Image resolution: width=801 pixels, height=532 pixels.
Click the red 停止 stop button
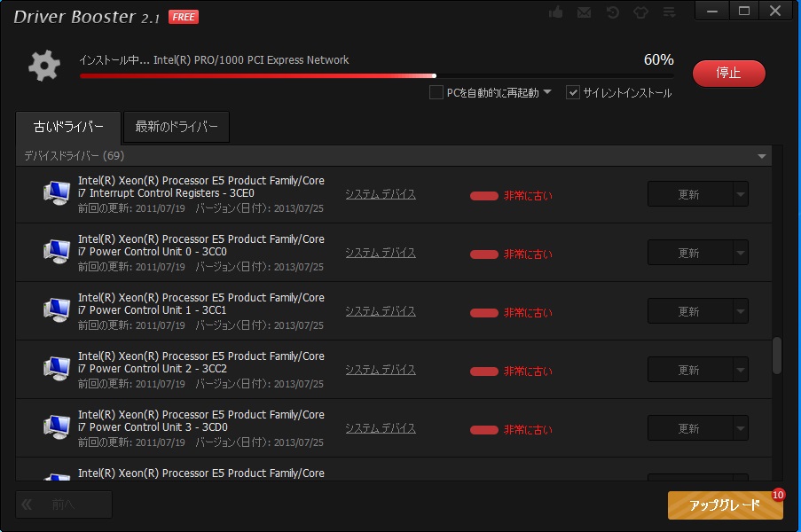click(x=729, y=73)
